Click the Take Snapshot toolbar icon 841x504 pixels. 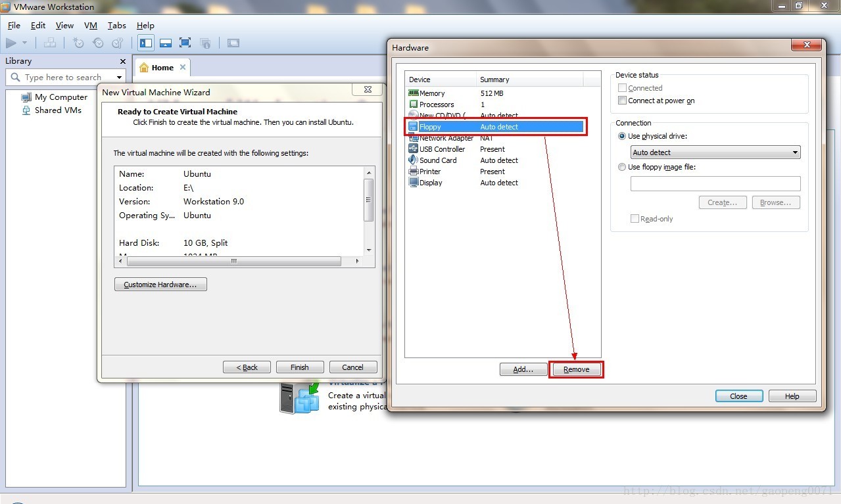point(78,43)
